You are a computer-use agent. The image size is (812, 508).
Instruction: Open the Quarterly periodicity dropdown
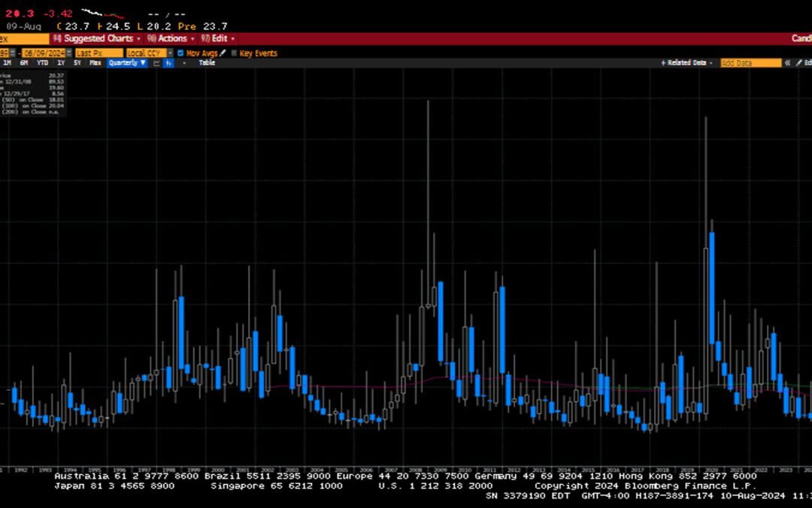127,62
